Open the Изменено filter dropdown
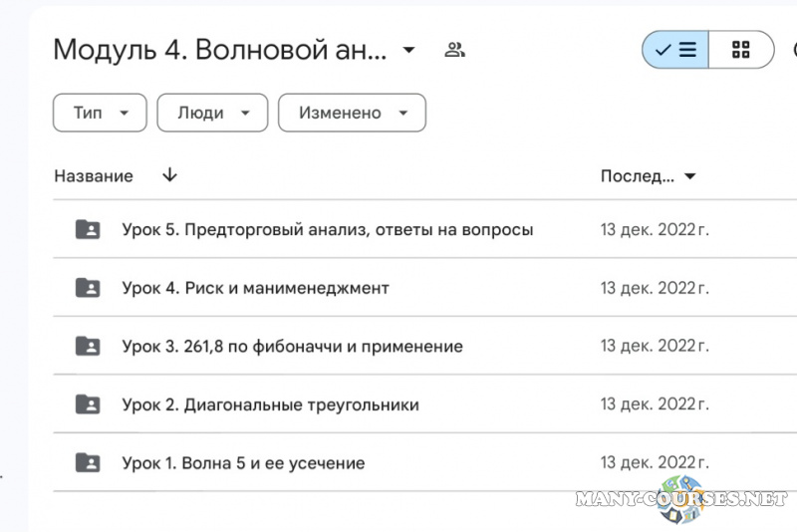This screenshot has height=532, width=797. pos(352,113)
